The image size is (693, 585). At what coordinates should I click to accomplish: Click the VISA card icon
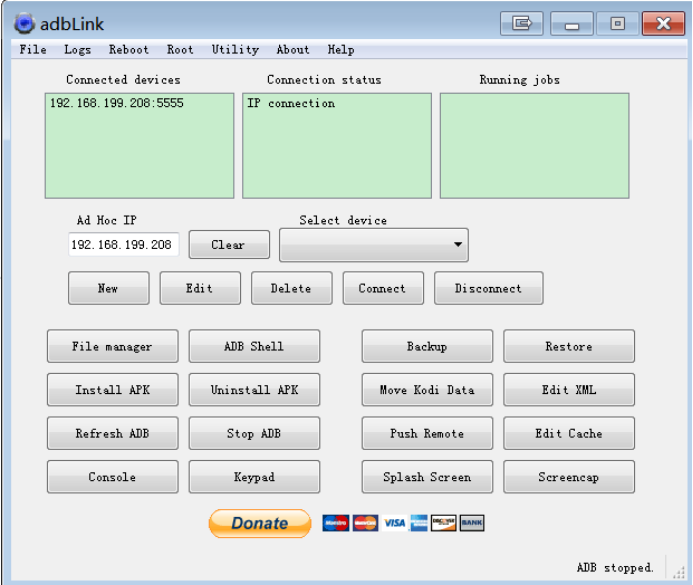tap(393, 523)
